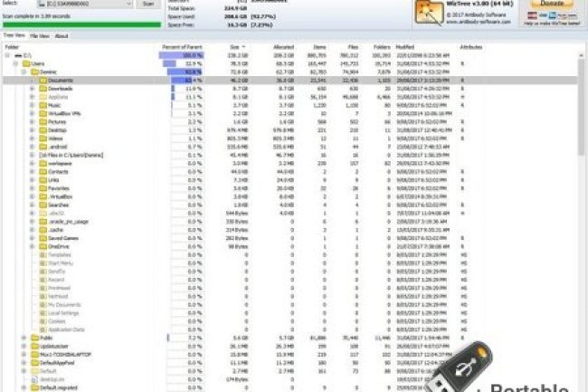Viewport: 588px width, 392px height.
Task: Click the Documents folder icon
Action: click(42, 80)
